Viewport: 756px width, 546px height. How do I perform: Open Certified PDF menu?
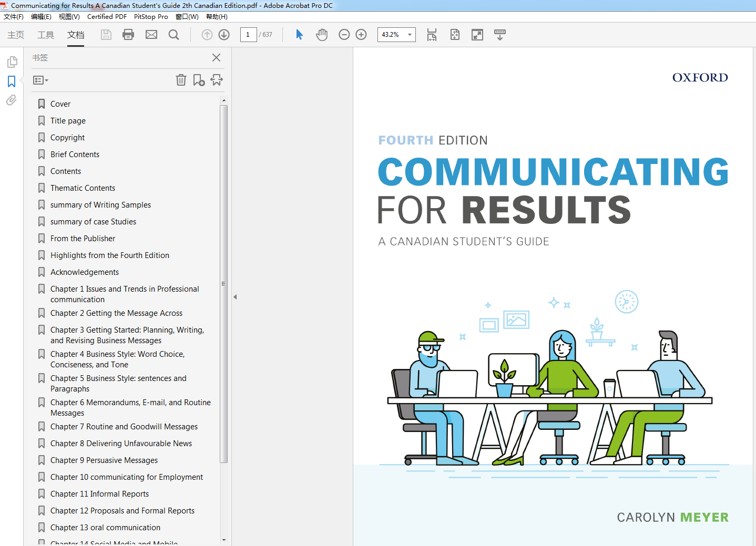coord(107,17)
